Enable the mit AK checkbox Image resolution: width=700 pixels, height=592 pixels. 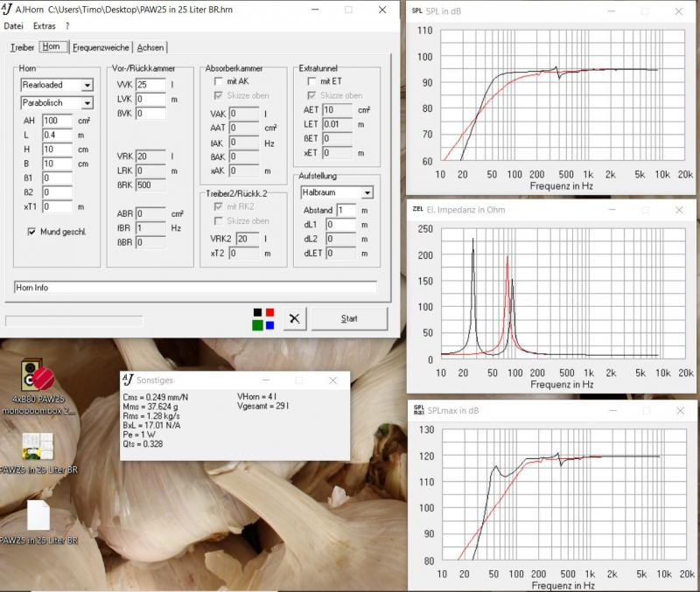pos(219,81)
